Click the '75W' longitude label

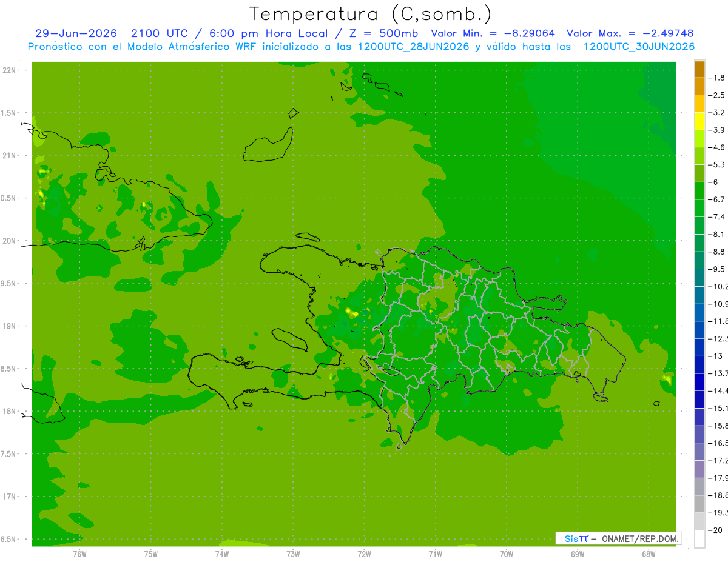[x=151, y=554]
